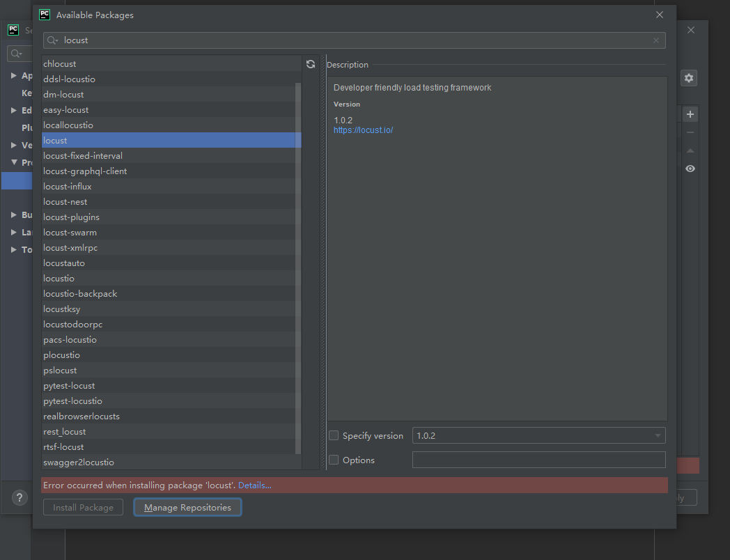Enable the Specify version checkbox
The width and height of the screenshot is (730, 560).
pyautogui.click(x=334, y=436)
